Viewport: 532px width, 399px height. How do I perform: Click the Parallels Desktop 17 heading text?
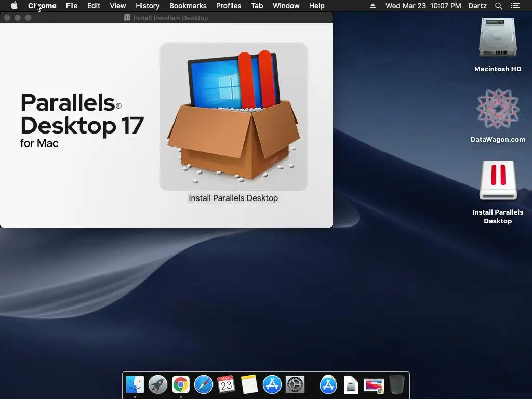point(82,114)
